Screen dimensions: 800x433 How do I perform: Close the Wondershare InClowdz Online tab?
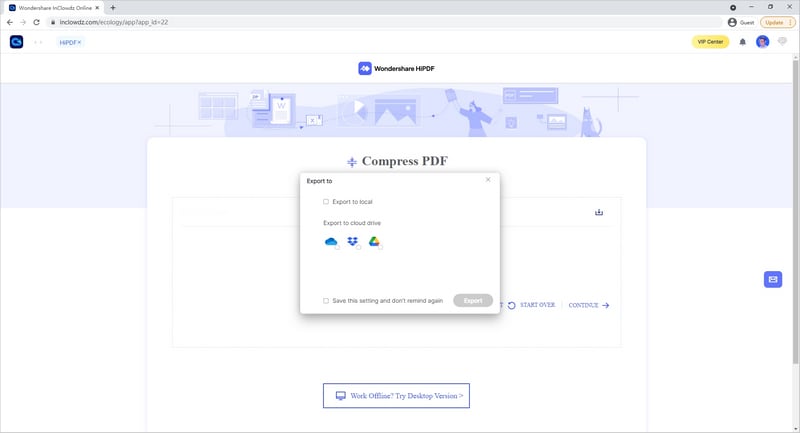coord(97,8)
